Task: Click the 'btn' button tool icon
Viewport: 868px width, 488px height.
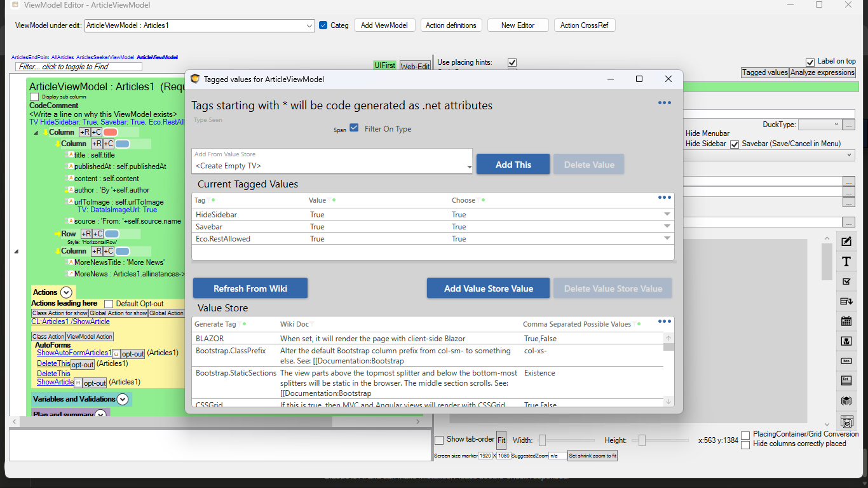Action: (x=846, y=361)
